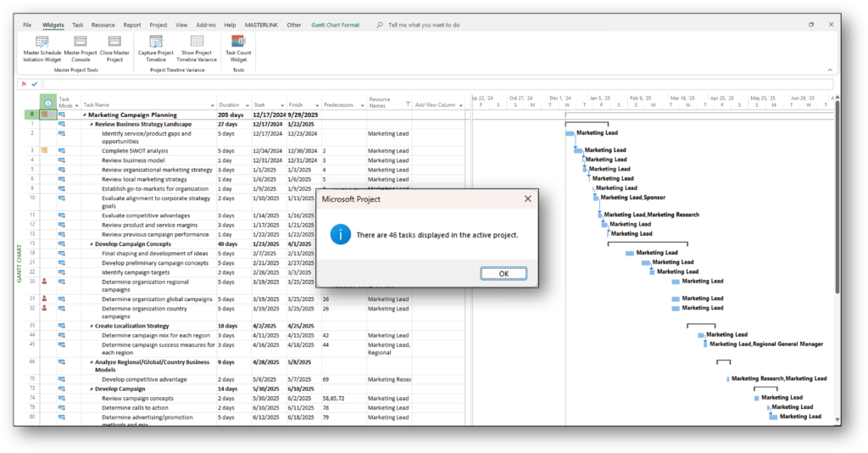Click task mode icon for Determine calls to action
This screenshot has height=453, width=868.
coord(61,407)
